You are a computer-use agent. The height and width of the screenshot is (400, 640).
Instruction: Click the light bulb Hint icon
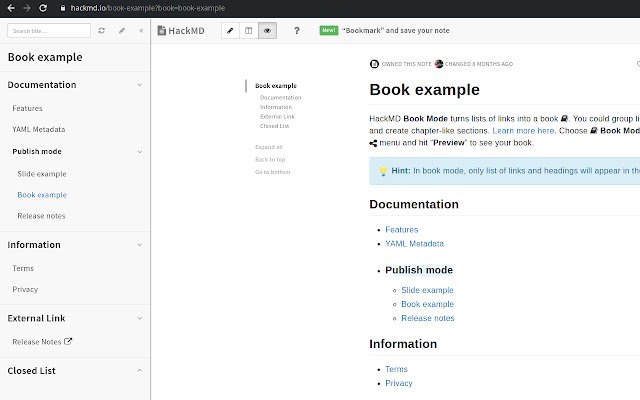[x=383, y=171]
